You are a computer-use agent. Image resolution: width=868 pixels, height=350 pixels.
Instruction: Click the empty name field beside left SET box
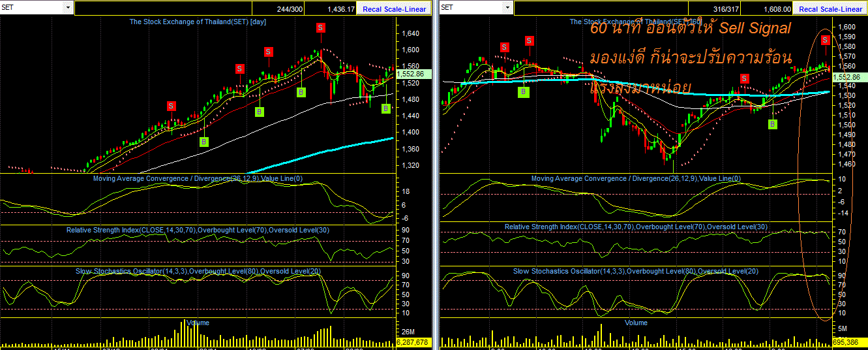(163, 8)
